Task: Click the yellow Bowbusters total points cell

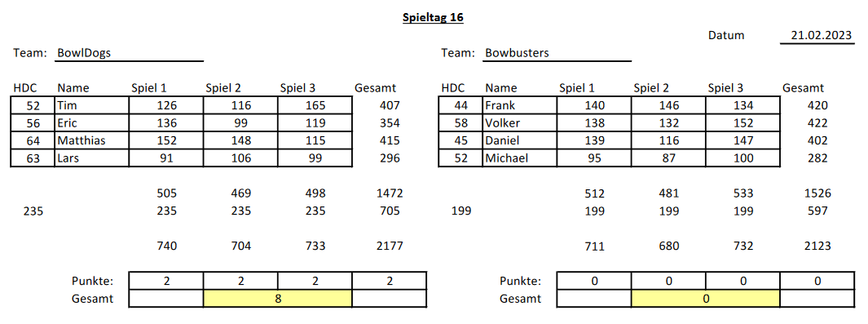Action: (x=706, y=299)
